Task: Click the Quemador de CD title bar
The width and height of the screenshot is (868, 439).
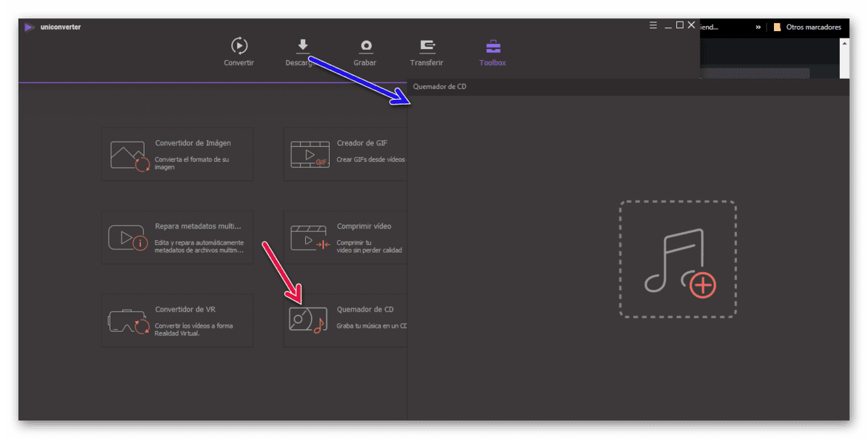Action: tap(628, 87)
